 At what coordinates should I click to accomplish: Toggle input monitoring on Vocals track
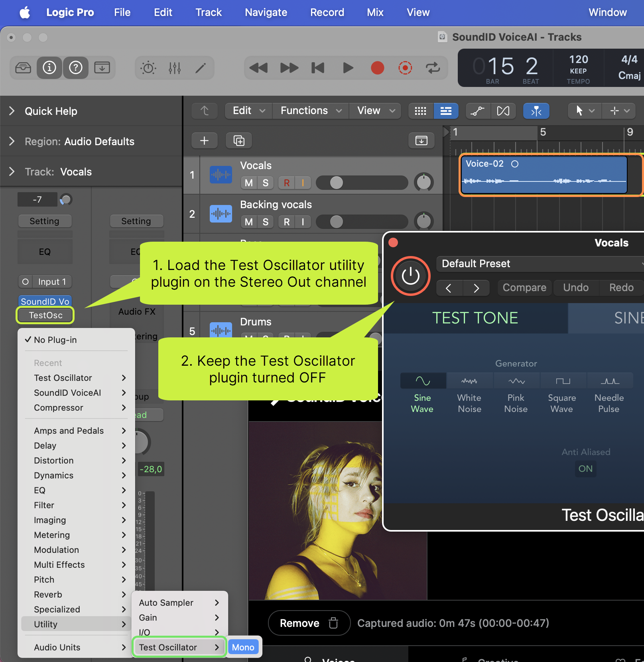pos(303,183)
